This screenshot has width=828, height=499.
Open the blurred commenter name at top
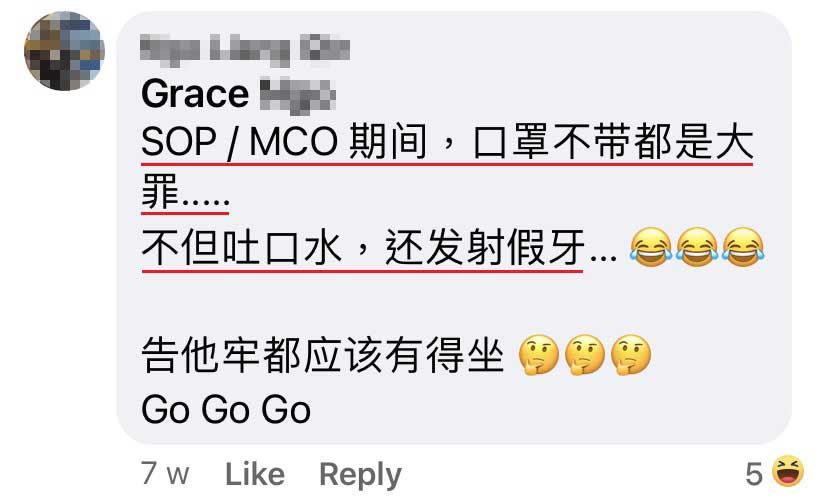click(x=245, y=49)
